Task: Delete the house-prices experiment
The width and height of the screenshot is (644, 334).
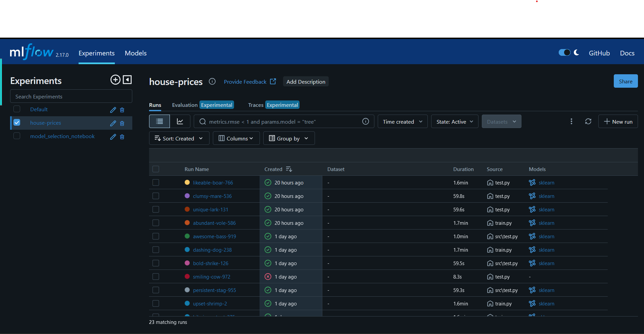Action: click(122, 123)
